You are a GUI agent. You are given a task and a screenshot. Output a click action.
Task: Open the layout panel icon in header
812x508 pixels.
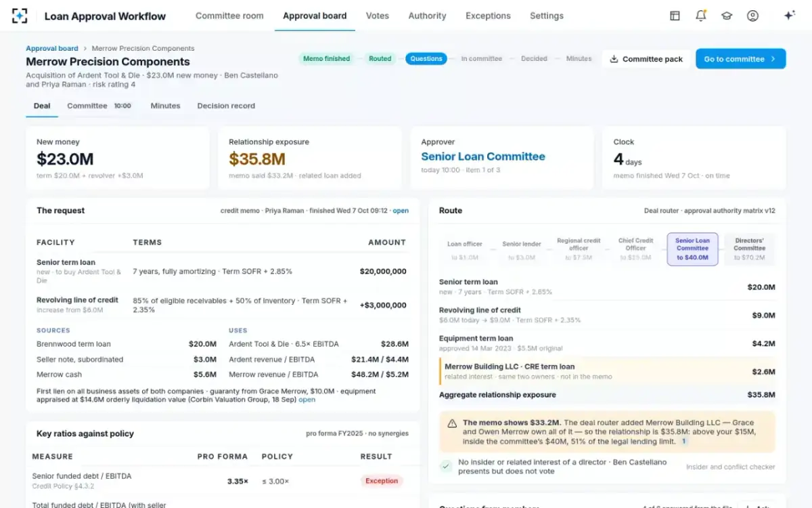pos(675,16)
